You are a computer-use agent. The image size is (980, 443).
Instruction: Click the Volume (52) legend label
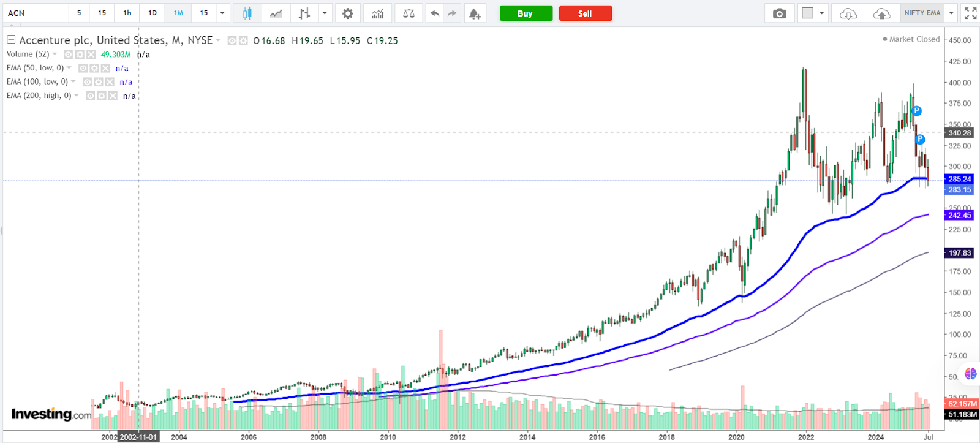click(x=28, y=54)
